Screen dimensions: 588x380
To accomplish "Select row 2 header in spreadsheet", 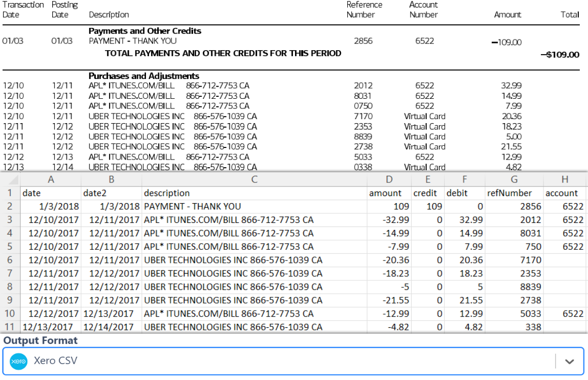I will click(x=10, y=207).
